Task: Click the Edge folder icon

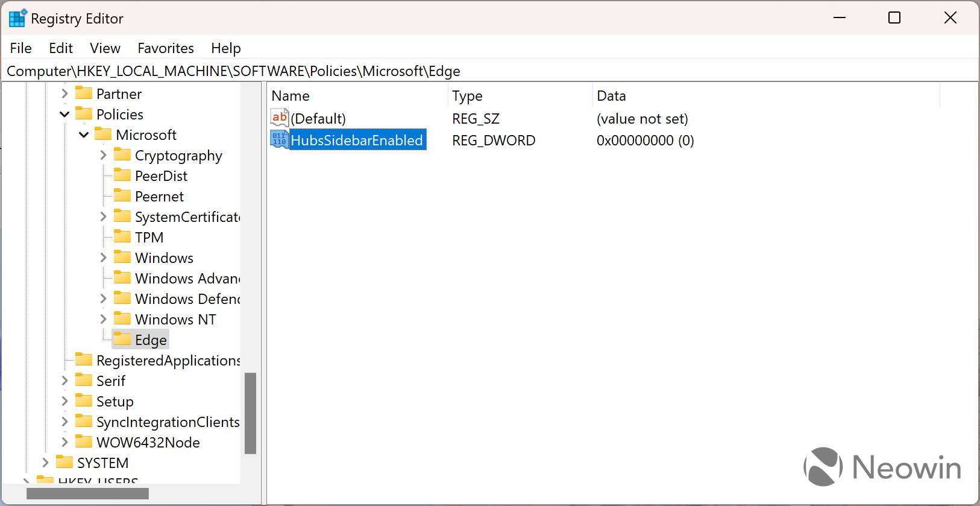Action: 122,339
